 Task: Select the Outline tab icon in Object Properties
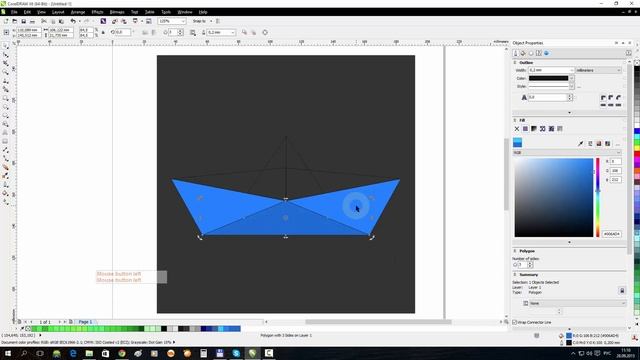click(516, 53)
